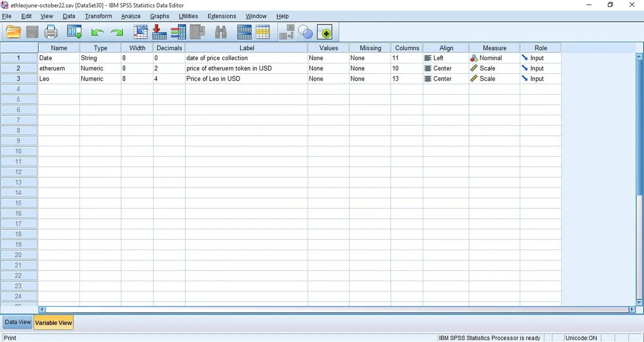
Task: Click Leo's Decimals cell showing 4
Action: point(169,79)
